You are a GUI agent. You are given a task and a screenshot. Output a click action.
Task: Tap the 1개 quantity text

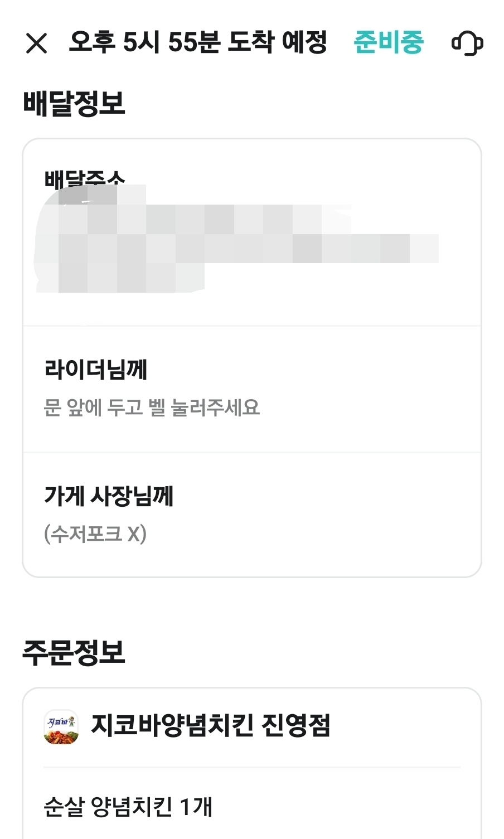tap(196, 807)
